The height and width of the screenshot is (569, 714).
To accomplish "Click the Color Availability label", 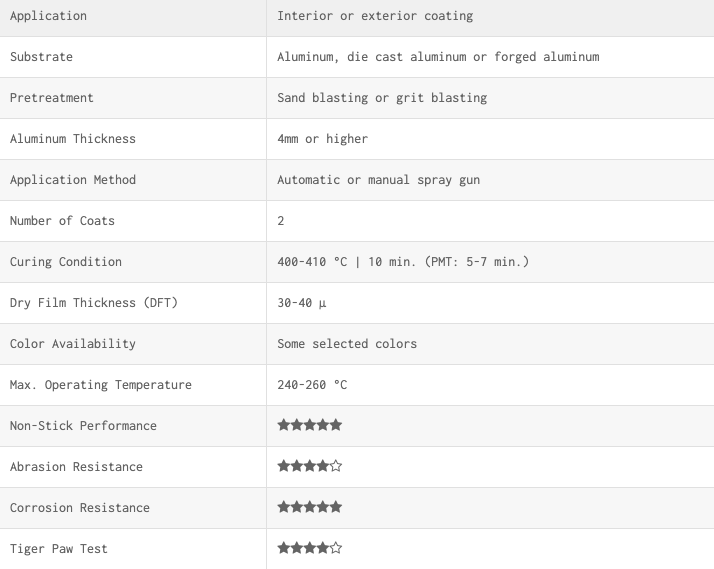I will point(73,344).
